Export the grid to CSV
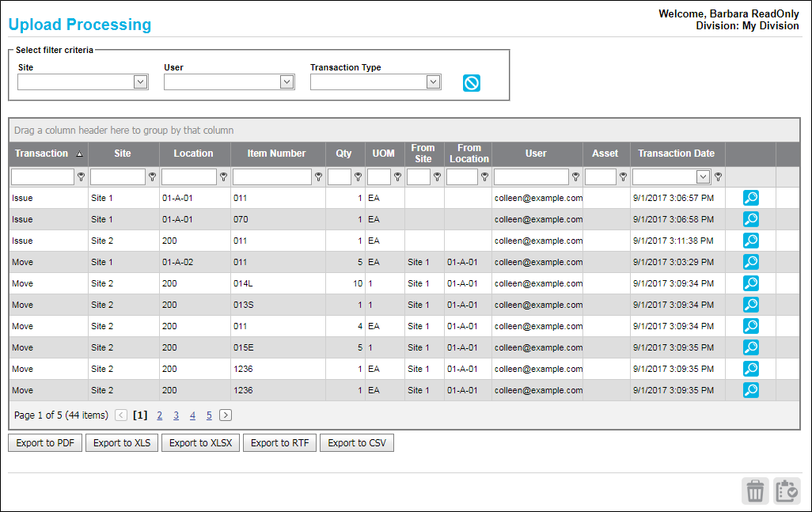The width and height of the screenshot is (812, 512). click(357, 443)
